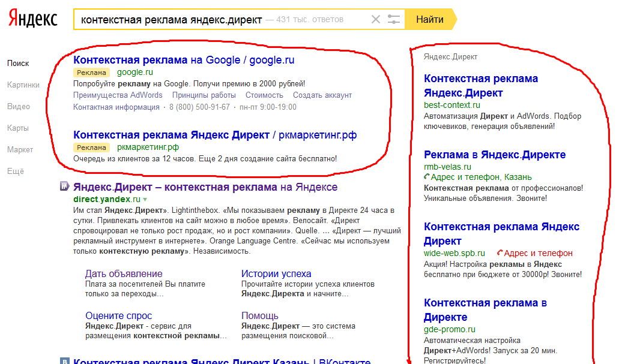
Task: Click the red phone icon for wide-web.spb.ru
Action: [500, 253]
